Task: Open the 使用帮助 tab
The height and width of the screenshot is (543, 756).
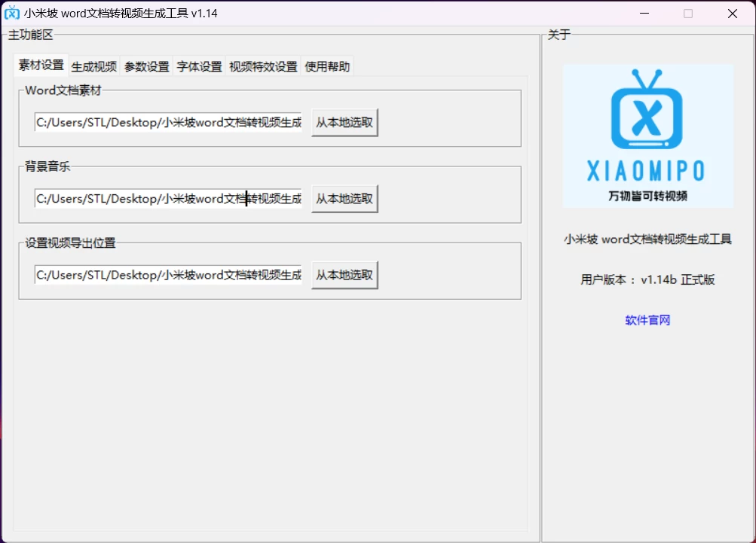Action: click(x=327, y=66)
